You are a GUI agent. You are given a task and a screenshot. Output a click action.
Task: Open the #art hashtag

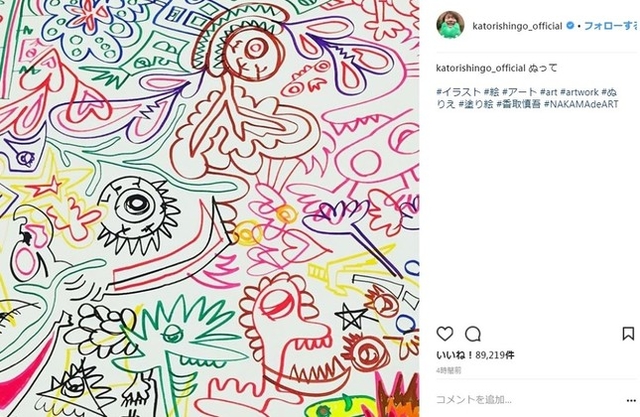[x=549, y=92]
